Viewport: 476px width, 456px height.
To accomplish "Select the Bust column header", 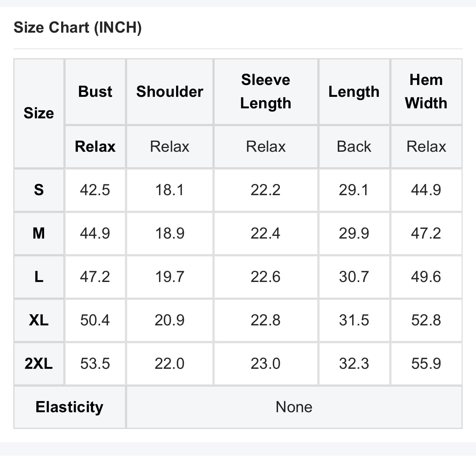I will coord(95,92).
